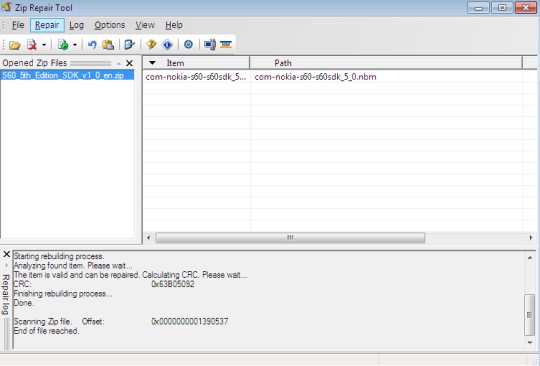
Task: Click the offset value 0x0000000001390537
Action: (190, 321)
